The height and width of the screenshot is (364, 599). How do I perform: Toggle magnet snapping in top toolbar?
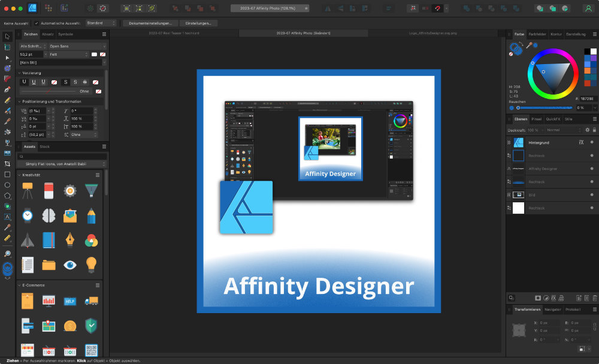(x=437, y=8)
